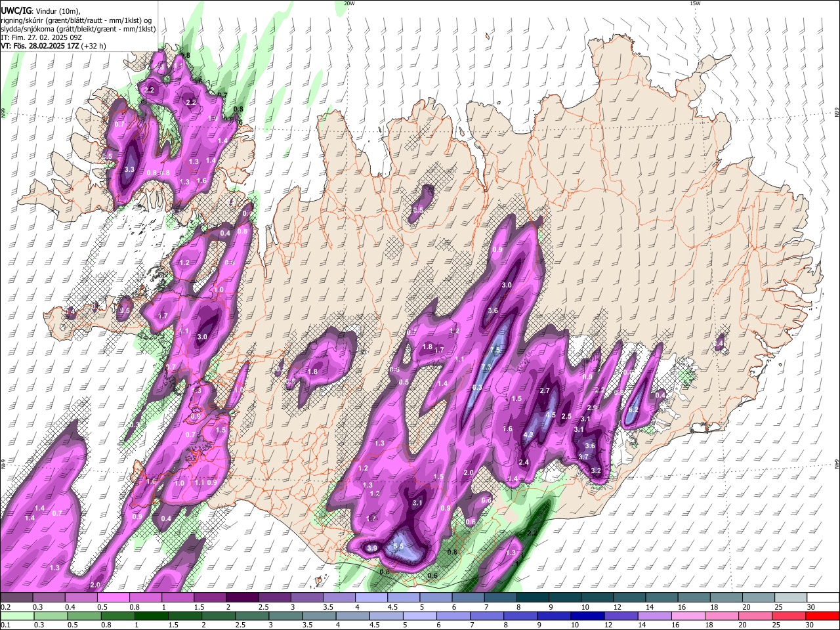Viewport: 840px width, 630px height.
Task: Click the '3.3' precipitation value in the Westfjords
Action: pos(129,169)
